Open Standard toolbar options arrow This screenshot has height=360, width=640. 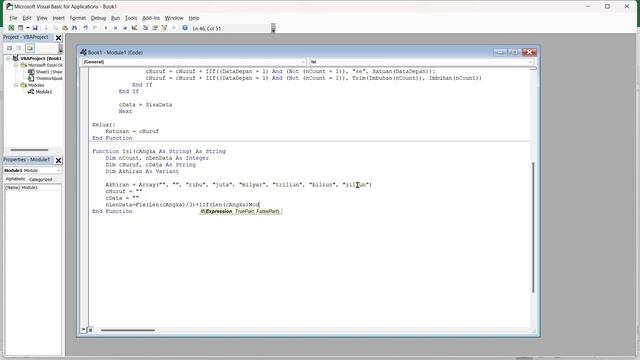(273, 28)
